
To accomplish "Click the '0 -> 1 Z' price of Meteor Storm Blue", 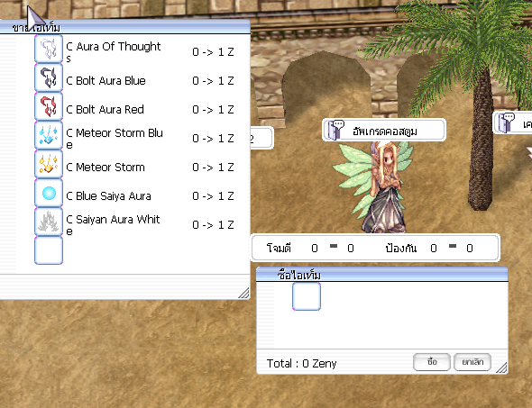I will coord(213,139).
